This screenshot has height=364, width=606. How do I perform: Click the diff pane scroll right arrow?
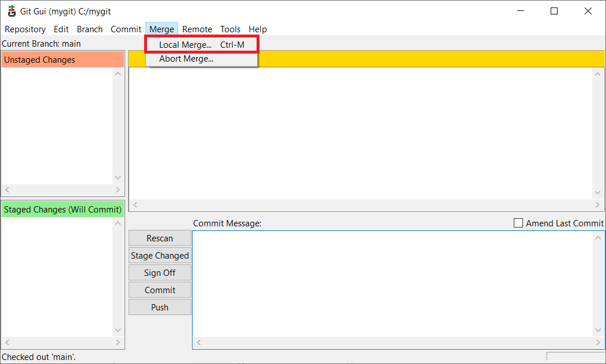tap(598, 205)
